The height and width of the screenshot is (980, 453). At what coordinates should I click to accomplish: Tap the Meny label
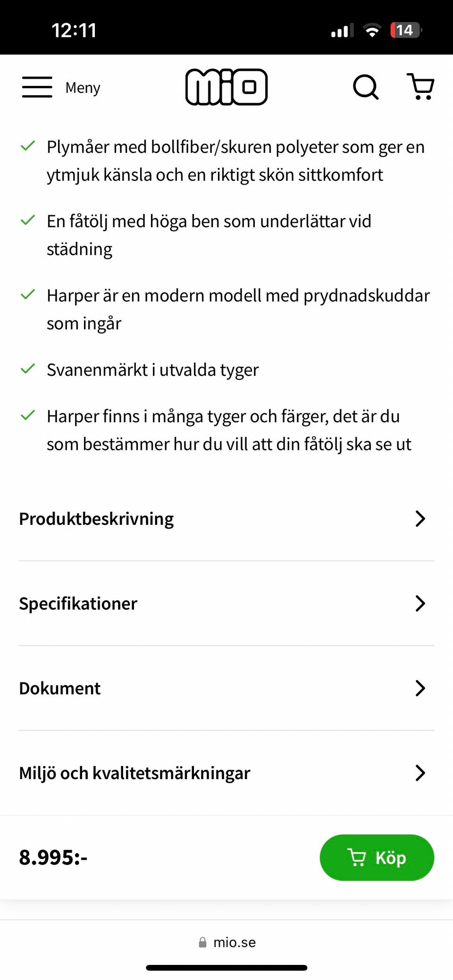(83, 88)
